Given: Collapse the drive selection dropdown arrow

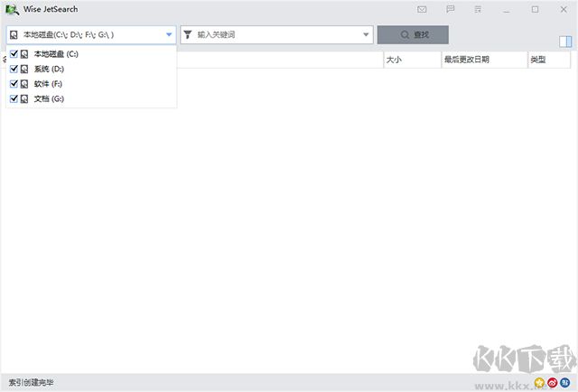Looking at the screenshot, I should pos(169,34).
